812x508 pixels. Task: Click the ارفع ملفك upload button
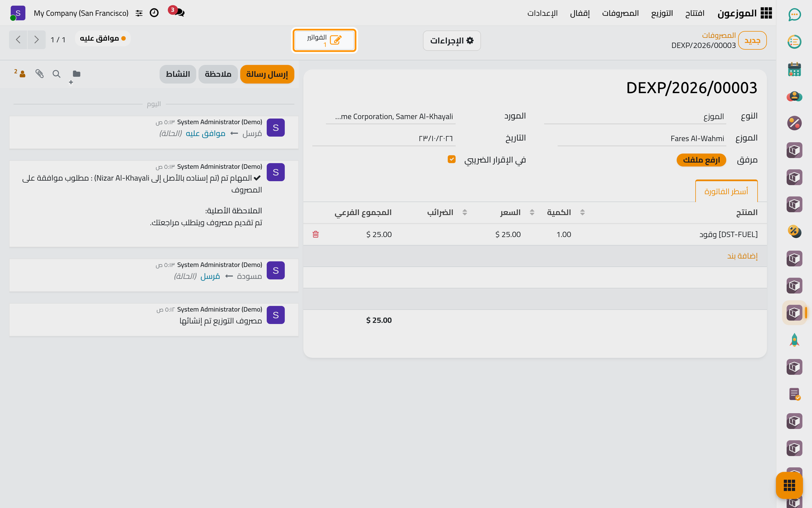tap(701, 160)
